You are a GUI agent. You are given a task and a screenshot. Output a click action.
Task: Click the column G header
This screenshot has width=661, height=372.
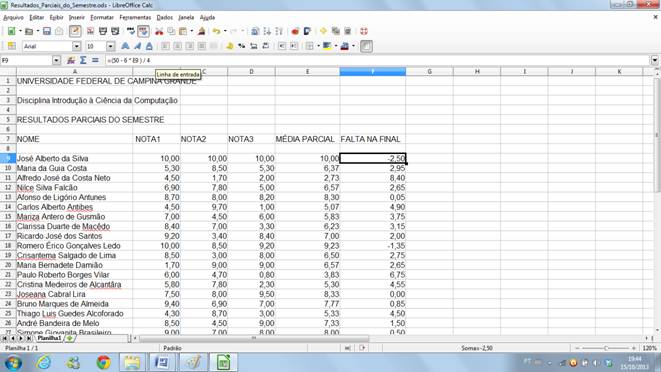pyautogui.click(x=430, y=72)
